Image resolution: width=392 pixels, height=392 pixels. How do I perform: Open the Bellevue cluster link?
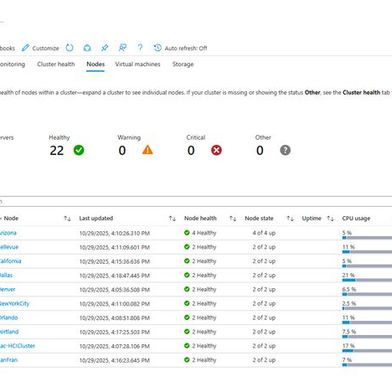pos(9,247)
